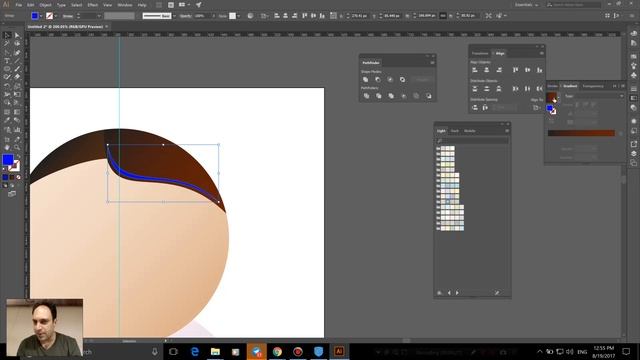Viewport: 640px width, 360px height.
Task: Click Horizontal Align Center in Align panel
Action: click(487, 70)
